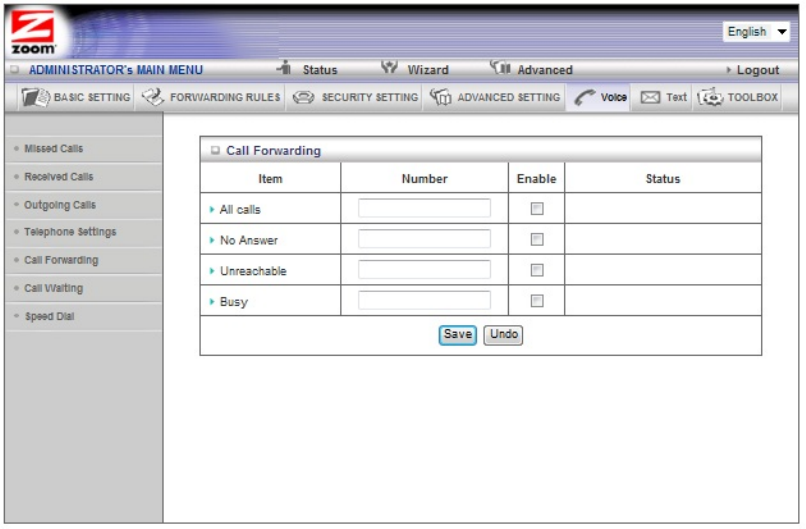The height and width of the screenshot is (529, 806).
Task: Click the Advanced tools icon
Action: click(x=500, y=67)
